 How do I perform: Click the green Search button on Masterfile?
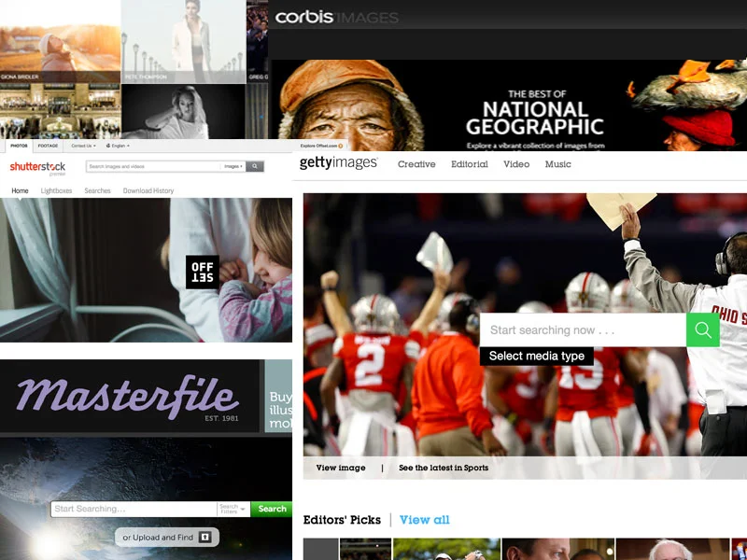[x=272, y=509]
